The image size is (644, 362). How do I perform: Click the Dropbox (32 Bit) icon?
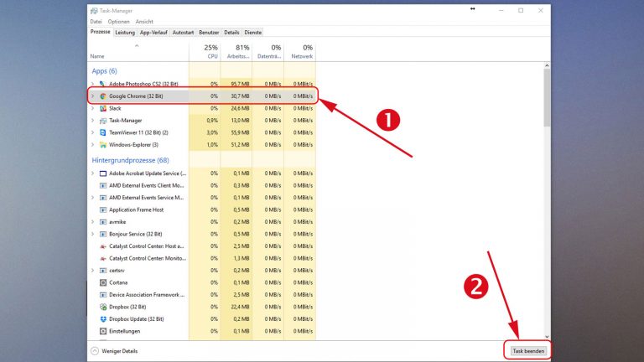(x=102, y=307)
